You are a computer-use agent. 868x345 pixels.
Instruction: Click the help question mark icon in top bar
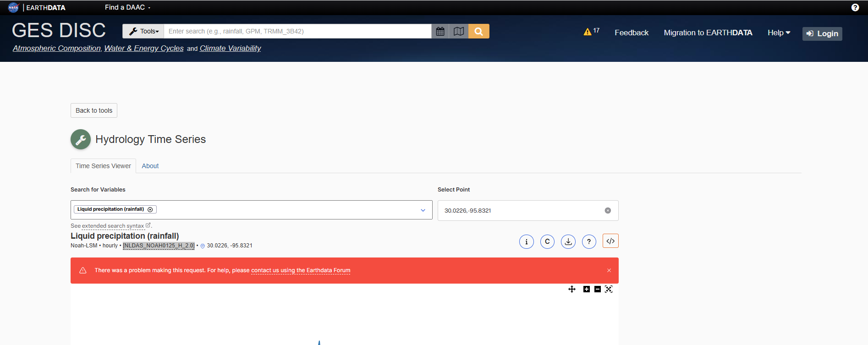point(855,7)
